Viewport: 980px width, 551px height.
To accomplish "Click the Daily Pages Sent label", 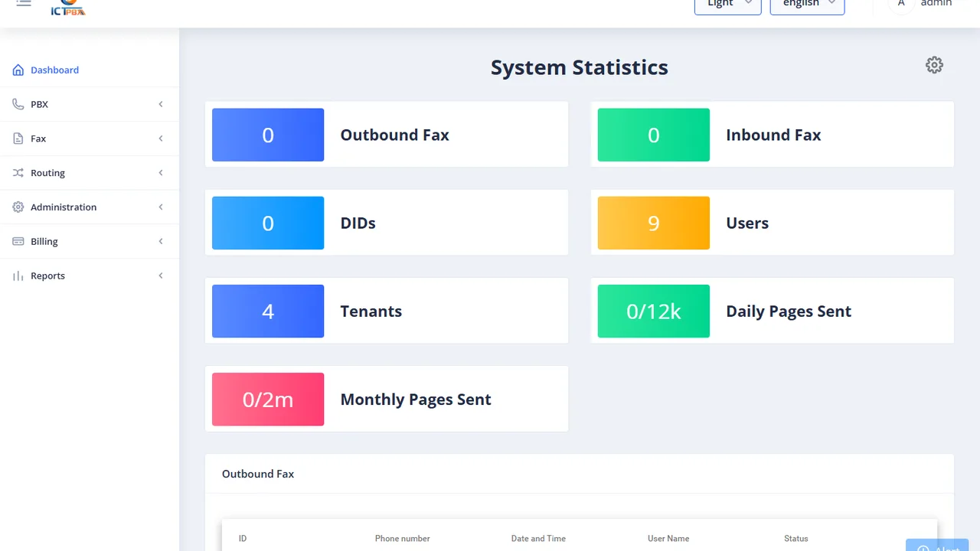I will [789, 311].
